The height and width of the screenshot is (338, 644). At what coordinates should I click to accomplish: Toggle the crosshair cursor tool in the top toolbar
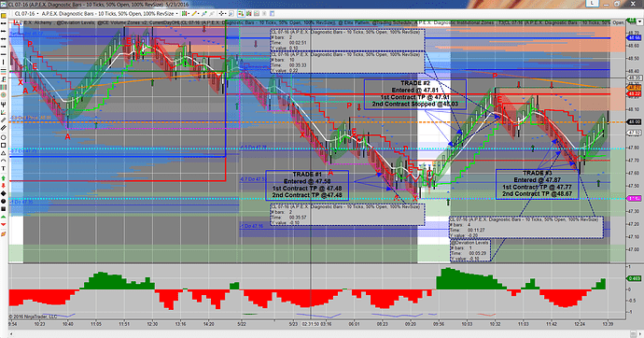coord(222,14)
